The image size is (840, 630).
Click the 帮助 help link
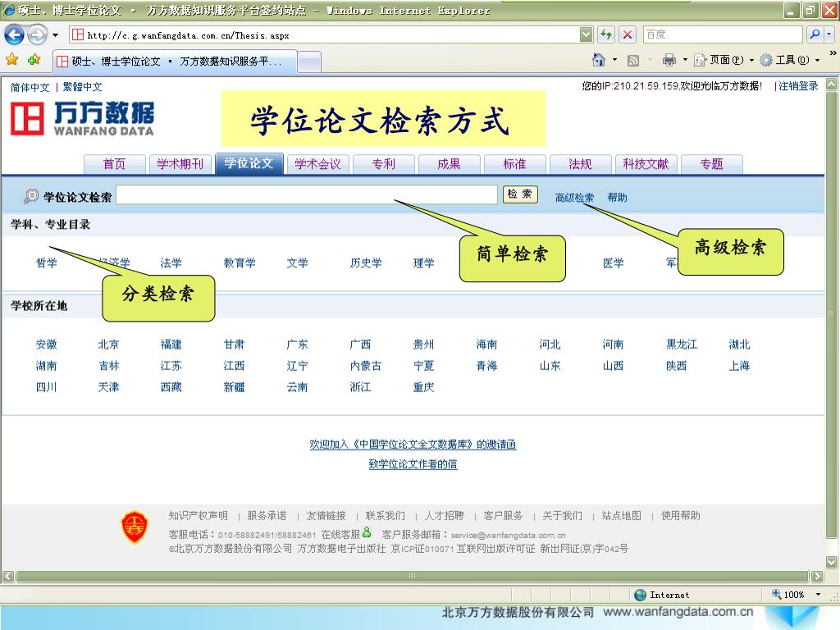[x=617, y=198]
